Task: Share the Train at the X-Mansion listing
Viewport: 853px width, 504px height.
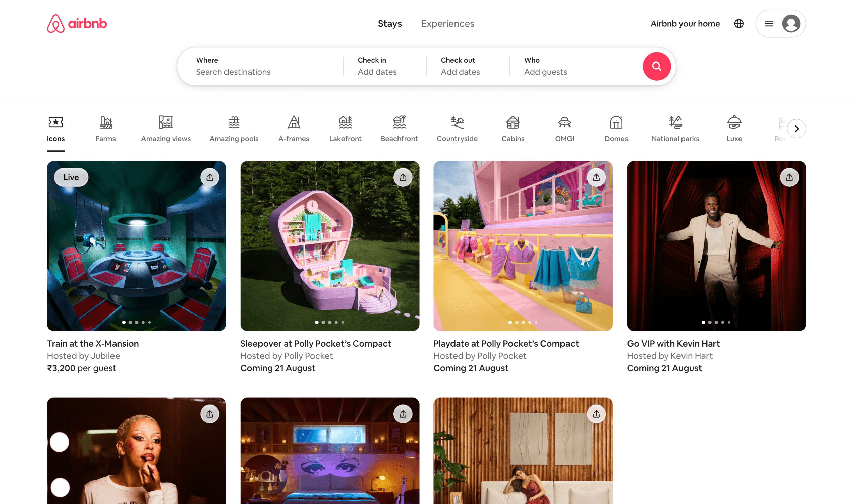Action: 210,177
